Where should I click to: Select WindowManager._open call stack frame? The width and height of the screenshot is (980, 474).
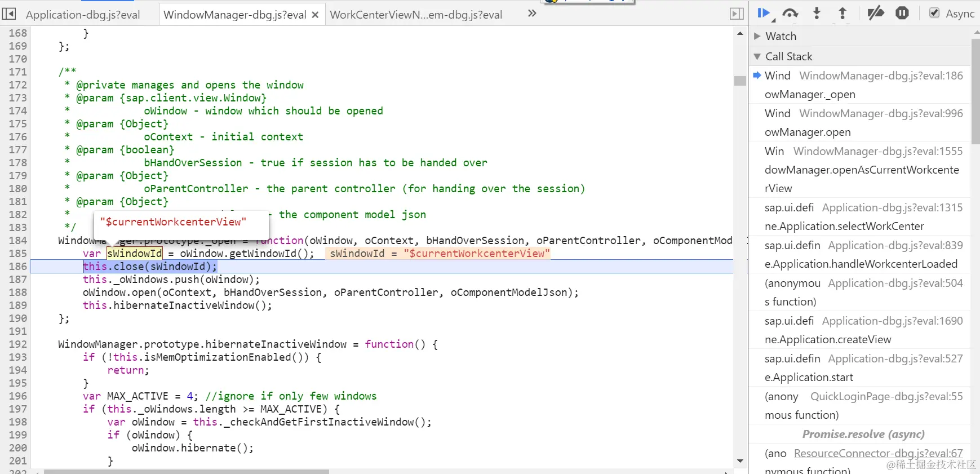pos(860,85)
